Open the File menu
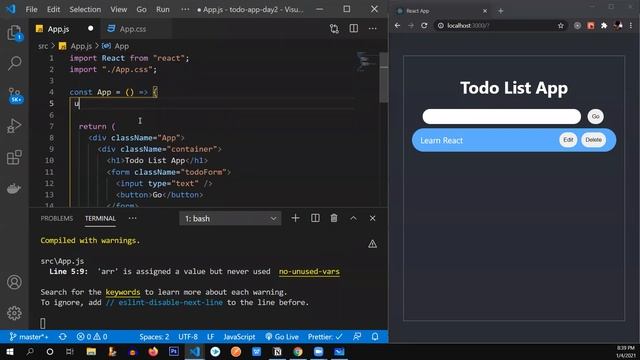 pos(31,9)
